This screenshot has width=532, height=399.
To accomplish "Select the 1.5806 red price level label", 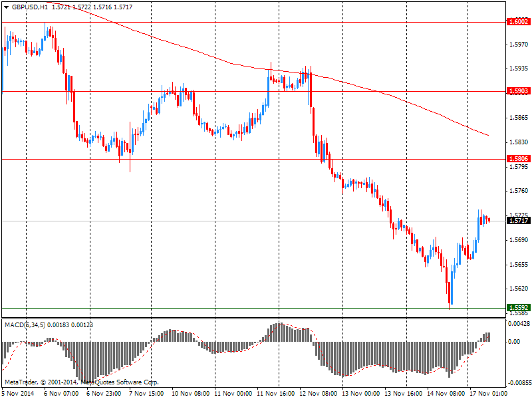I will [518, 159].
